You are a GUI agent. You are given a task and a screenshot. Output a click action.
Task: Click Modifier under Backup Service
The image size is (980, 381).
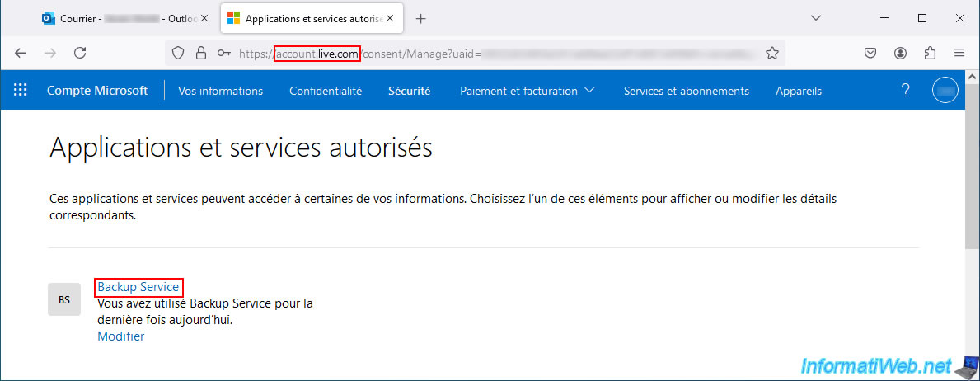coord(120,336)
